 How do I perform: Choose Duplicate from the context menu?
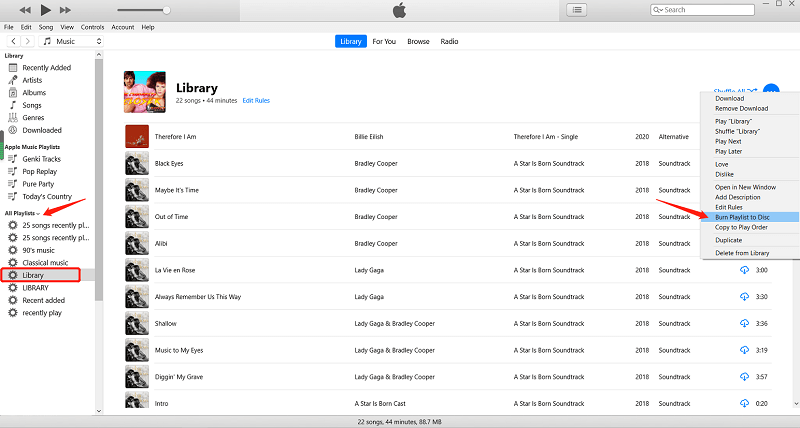[x=729, y=240]
